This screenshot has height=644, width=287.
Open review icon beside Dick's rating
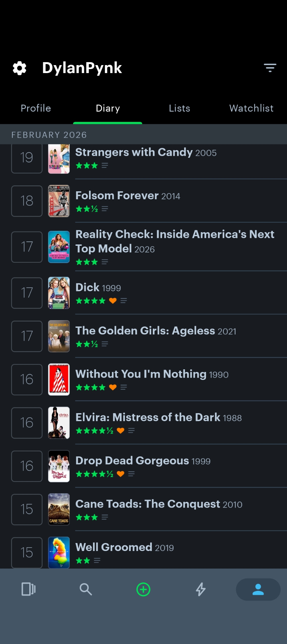(124, 301)
